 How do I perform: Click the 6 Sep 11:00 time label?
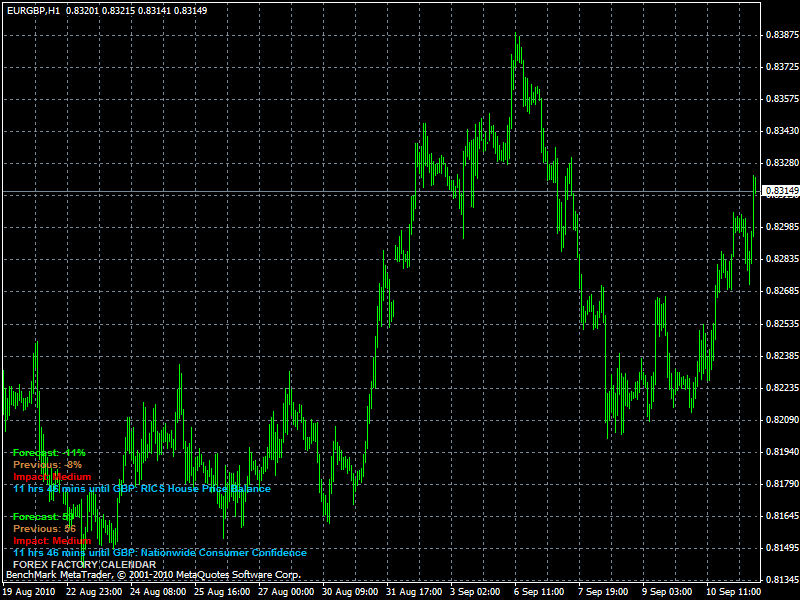[539, 592]
